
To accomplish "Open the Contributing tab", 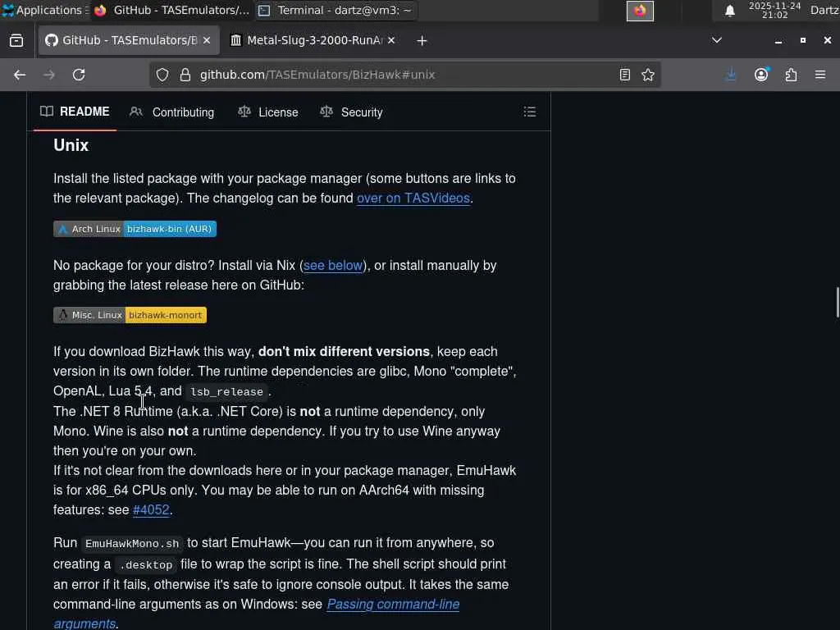I will click(x=172, y=112).
